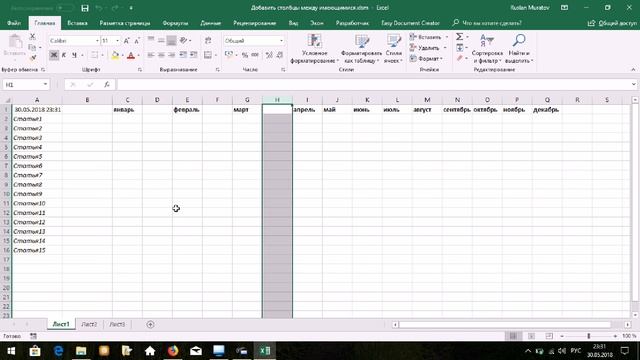Image resolution: width=640 pixels, height=360 pixels.
Task: Click the macro recording icon in status bar
Action: coord(33,336)
